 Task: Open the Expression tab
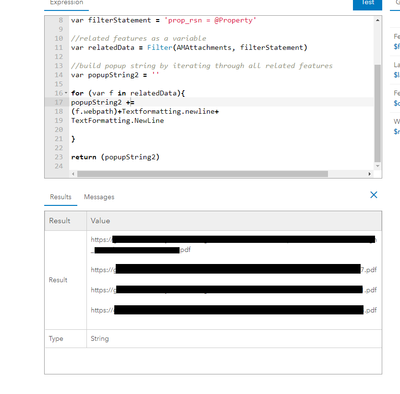coord(66,3)
